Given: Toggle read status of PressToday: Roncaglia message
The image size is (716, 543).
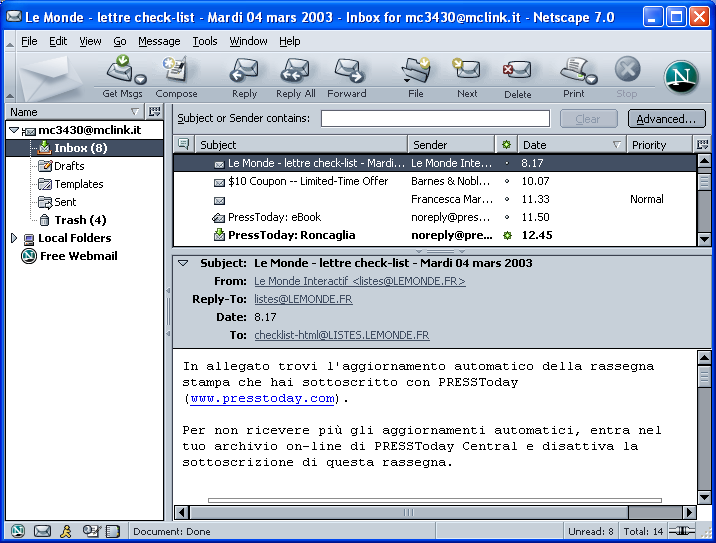Looking at the screenshot, I should coord(507,235).
